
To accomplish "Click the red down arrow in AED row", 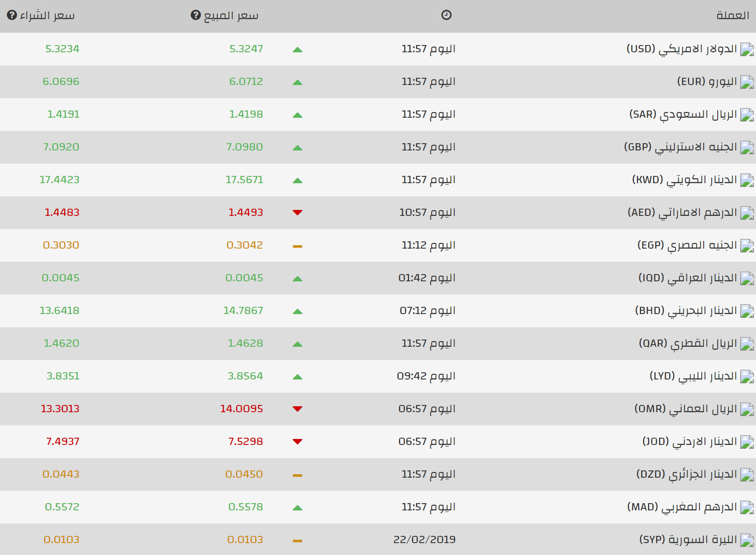I will 298,212.
